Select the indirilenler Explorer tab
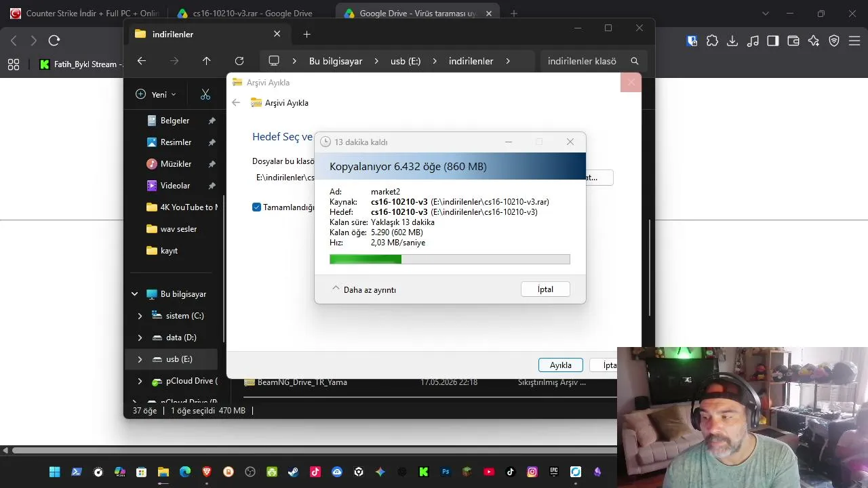The width and height of the screenshot is (868, 488). [208, 34]
